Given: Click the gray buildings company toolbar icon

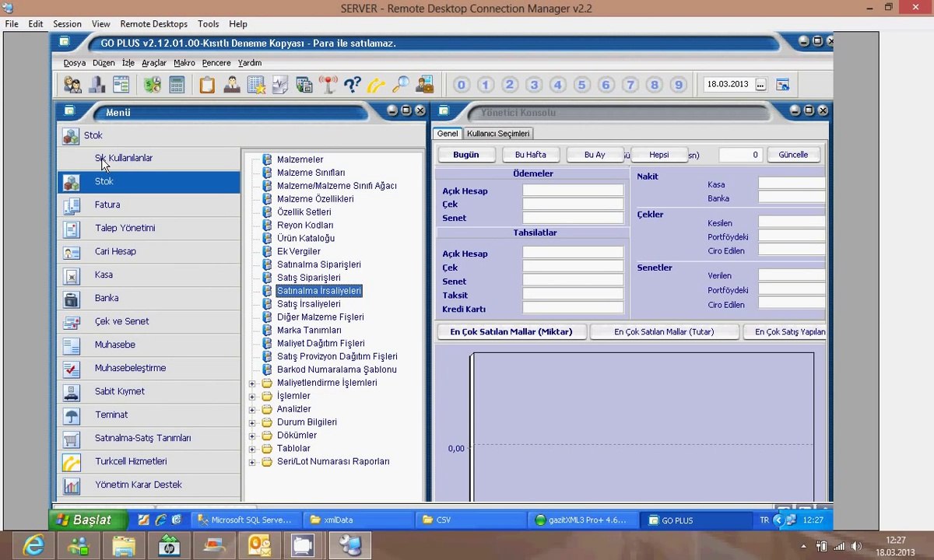Looking at the screenshot, I should [97, 85].
